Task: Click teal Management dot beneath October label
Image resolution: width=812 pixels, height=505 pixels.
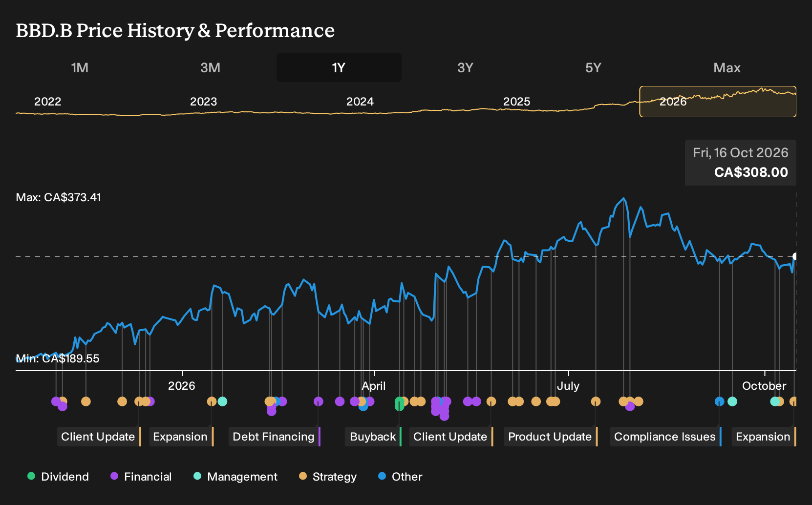Action: (775, 401)
